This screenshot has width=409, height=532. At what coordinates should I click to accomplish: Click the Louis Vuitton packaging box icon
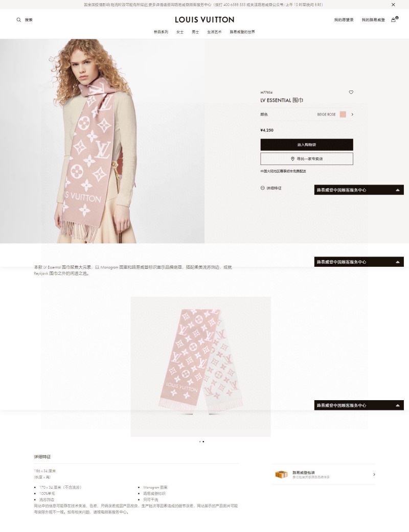[x=281, y=474]
